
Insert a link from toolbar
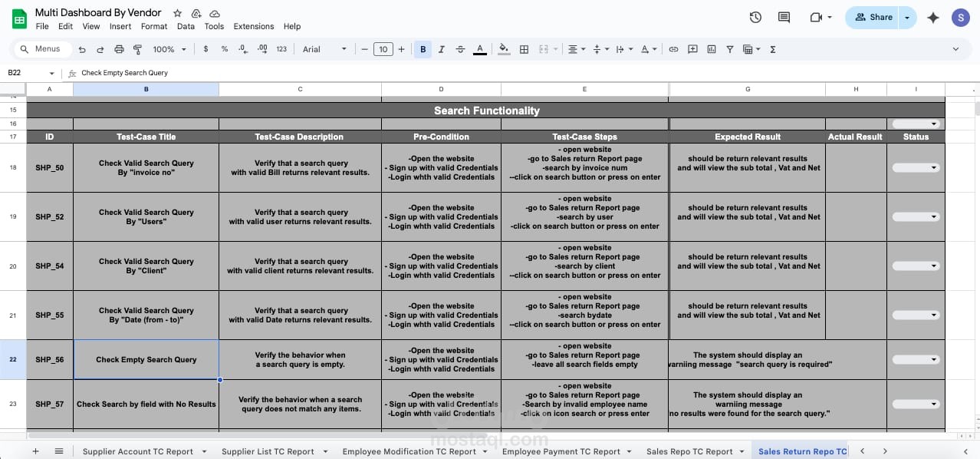click(673, 49)
